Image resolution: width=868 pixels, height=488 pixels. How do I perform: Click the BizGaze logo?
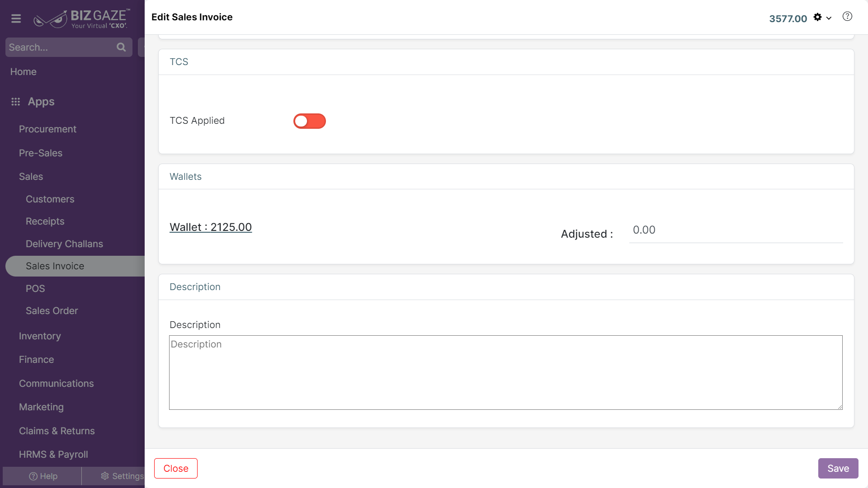(82, 19)
